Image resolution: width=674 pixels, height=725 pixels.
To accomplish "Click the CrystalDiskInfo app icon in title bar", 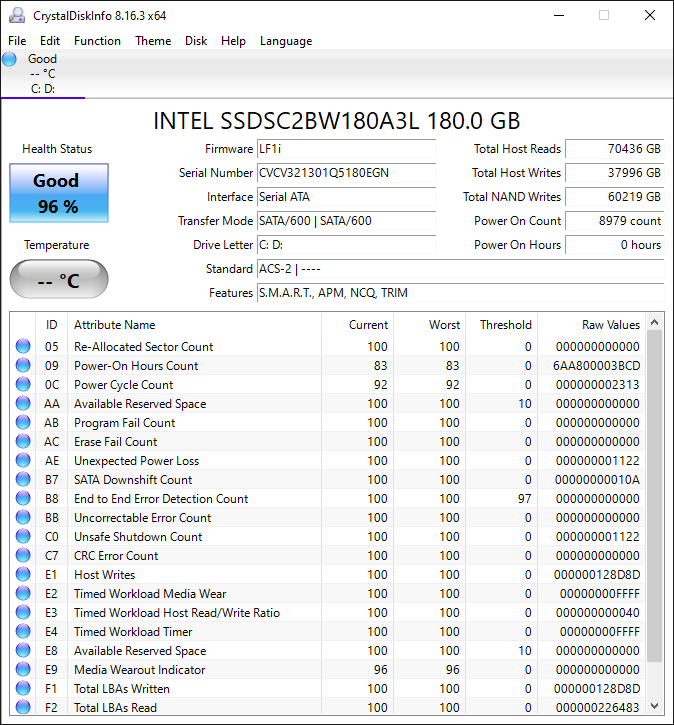I will pyautogui.click(x=17, y=15).
